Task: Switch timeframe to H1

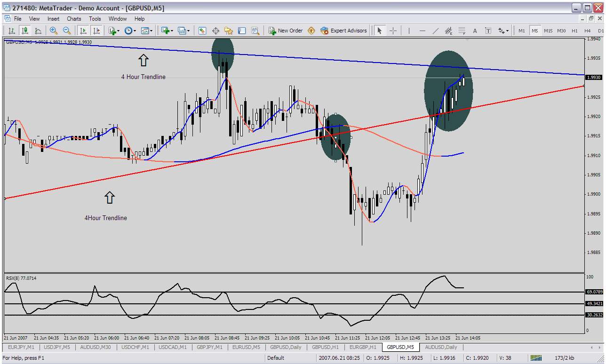Action: [x=574, y=31]
